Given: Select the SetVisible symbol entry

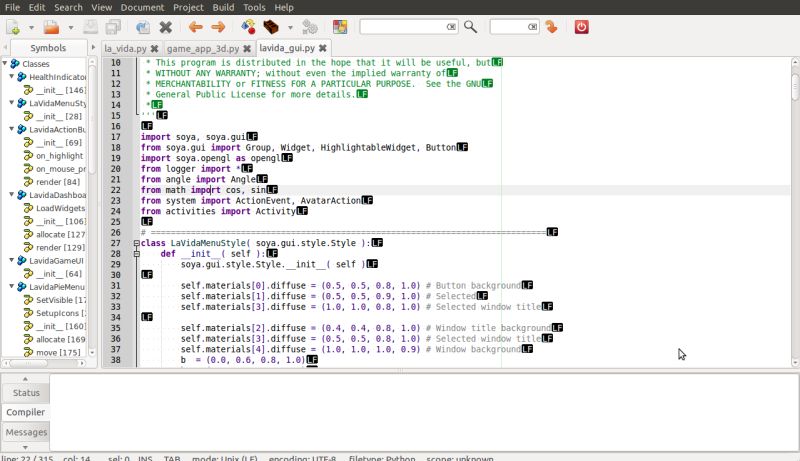Looking at the screenshot, I should tap(61, 300).
